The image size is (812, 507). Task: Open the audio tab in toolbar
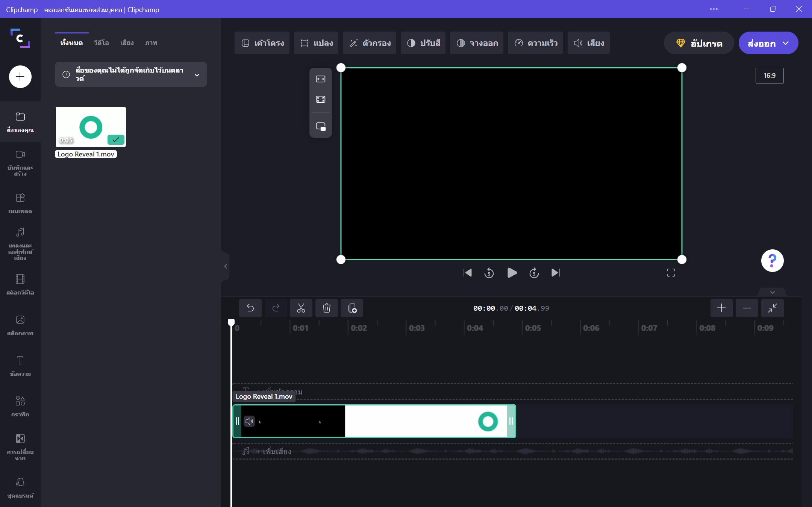tap(589, 43)
